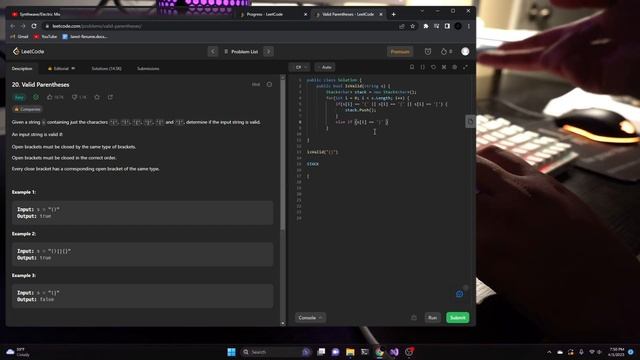The image size is (640, 360).
Task: Click the Premium button
Action: (400, 51)
